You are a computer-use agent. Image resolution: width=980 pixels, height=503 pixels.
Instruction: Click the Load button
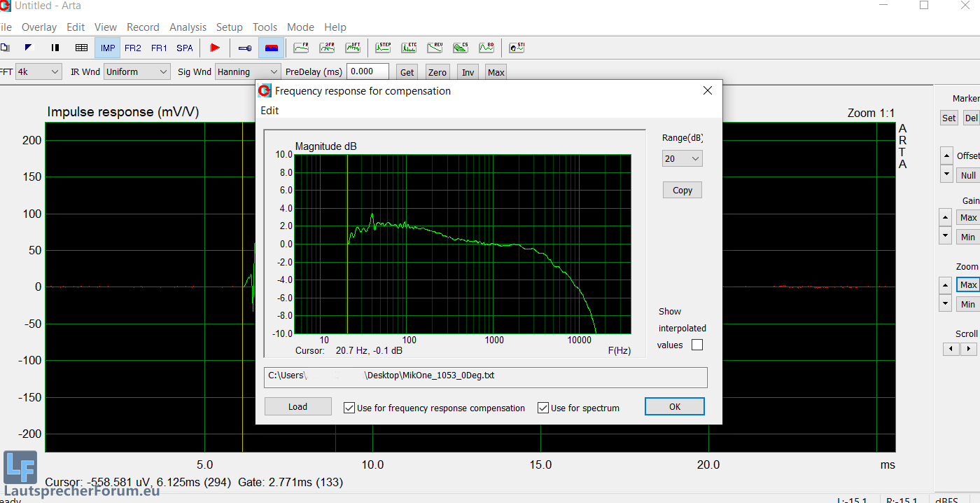click(x=297, y=406)
